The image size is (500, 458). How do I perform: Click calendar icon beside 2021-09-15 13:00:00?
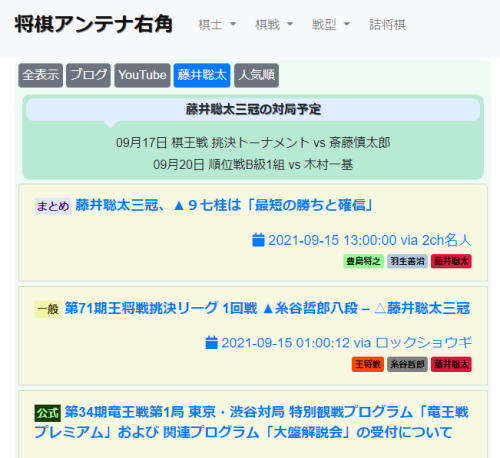click(x=258, y=240)
